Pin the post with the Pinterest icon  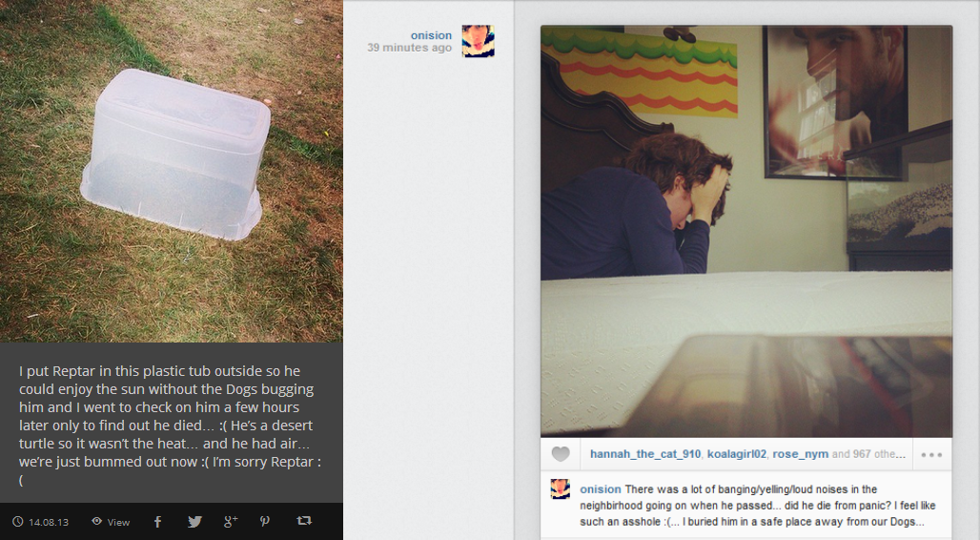pos(265,521)
